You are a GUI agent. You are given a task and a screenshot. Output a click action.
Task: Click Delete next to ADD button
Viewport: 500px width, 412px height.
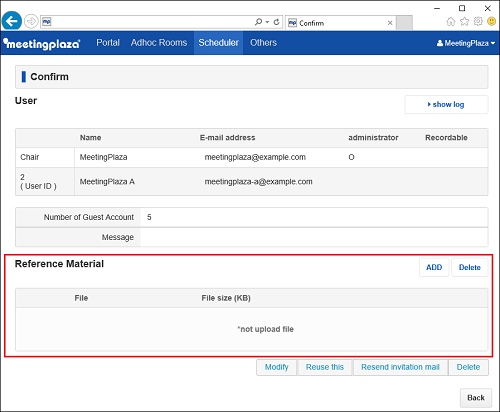pos(470,267)
